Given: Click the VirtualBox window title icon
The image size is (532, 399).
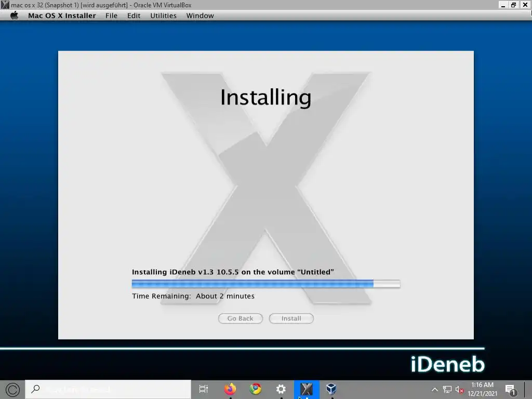Looking at the screenshot, I should tap(5, 5).
